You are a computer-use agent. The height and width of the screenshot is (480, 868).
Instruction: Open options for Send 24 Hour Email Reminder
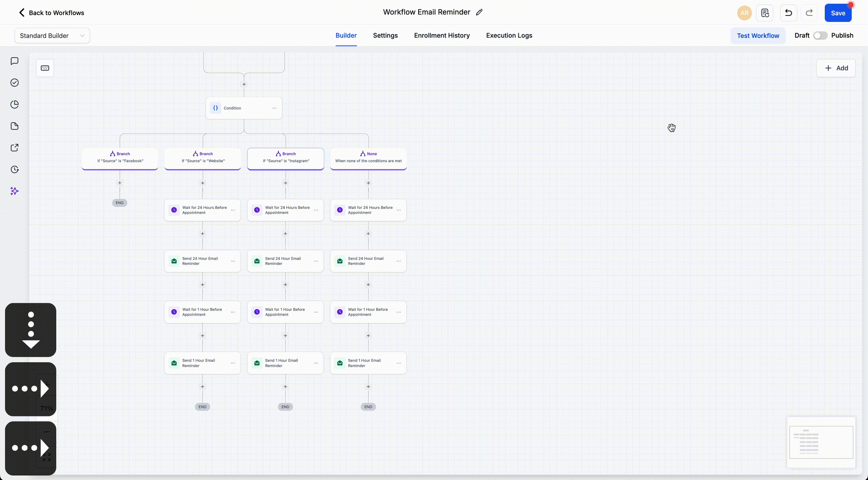(233, 261)
